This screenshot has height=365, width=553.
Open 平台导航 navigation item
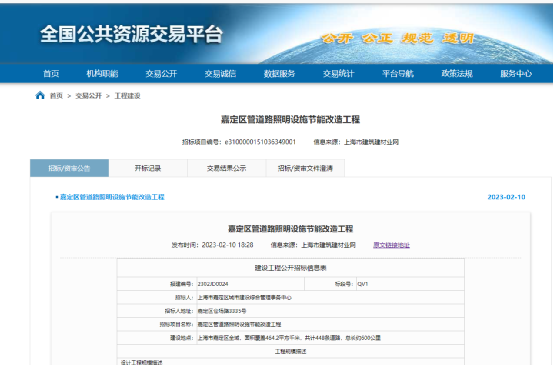[398, 74]
